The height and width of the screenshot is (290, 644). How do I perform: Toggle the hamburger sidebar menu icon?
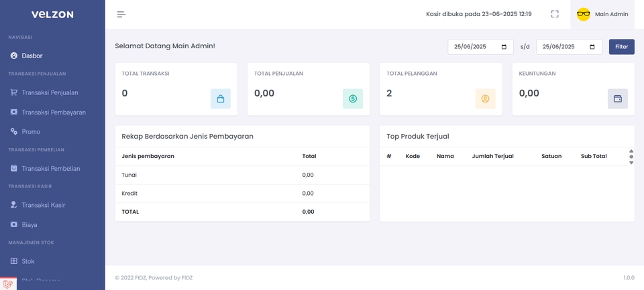click(121, 14)
